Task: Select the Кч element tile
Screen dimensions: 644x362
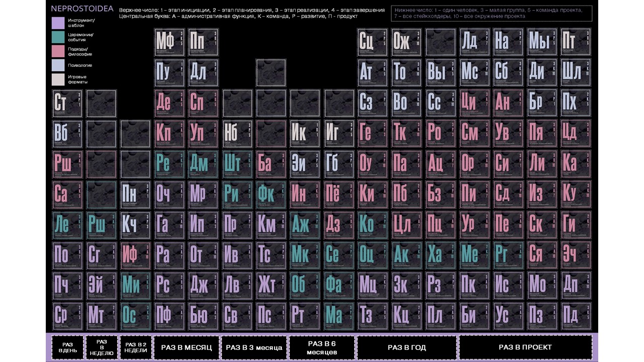Action: pos(135,225)
